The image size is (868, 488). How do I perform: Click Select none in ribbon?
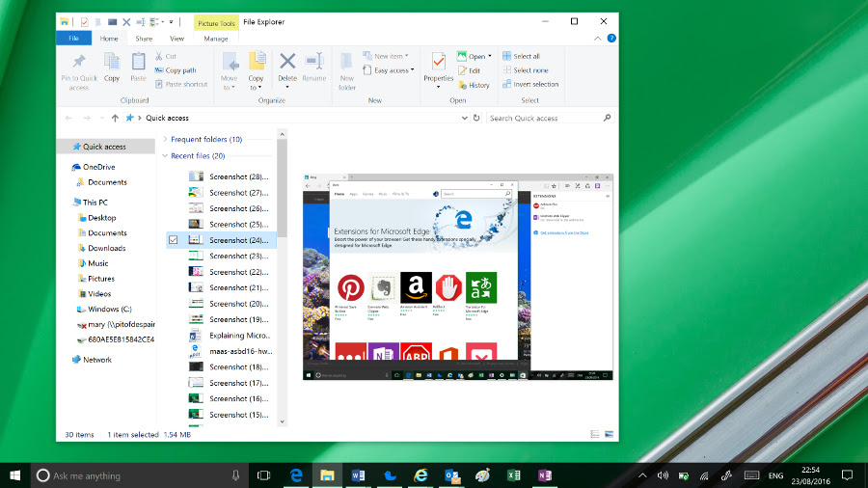click(x=526, y=70)
